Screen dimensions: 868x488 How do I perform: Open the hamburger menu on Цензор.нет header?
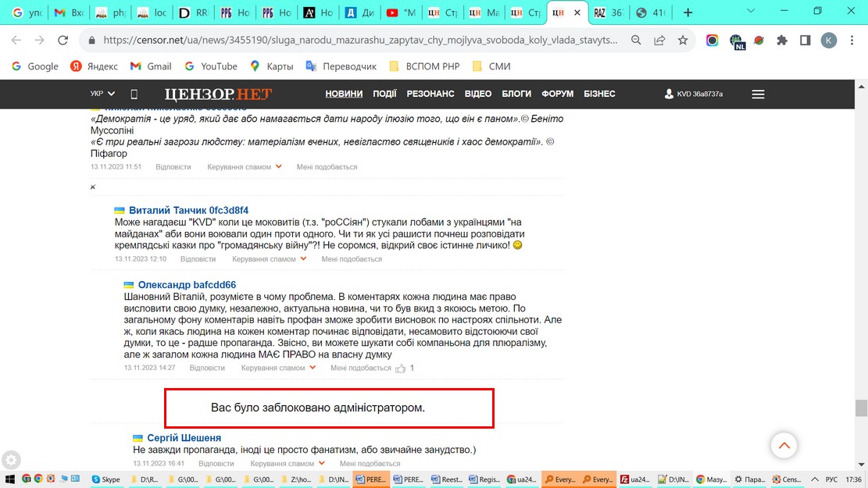[758, 94]
